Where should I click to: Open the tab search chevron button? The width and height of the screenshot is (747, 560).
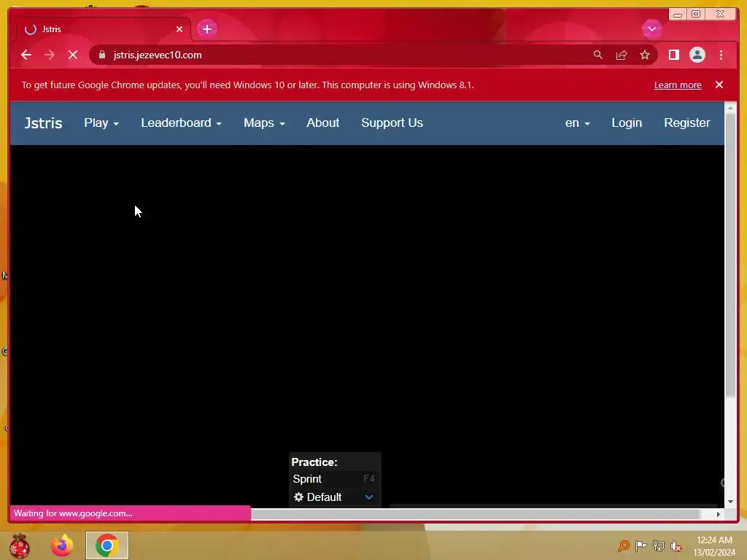click(651, 29)
